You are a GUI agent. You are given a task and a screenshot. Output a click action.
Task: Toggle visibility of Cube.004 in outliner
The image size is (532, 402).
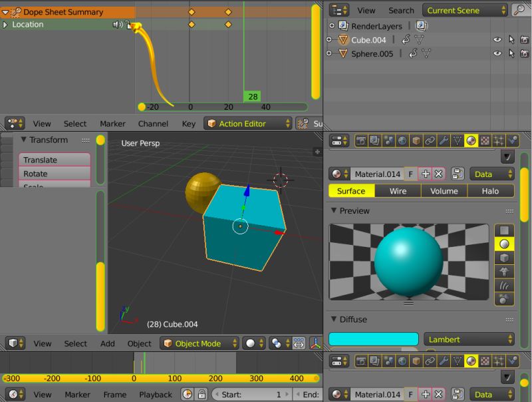coord(496,40)
